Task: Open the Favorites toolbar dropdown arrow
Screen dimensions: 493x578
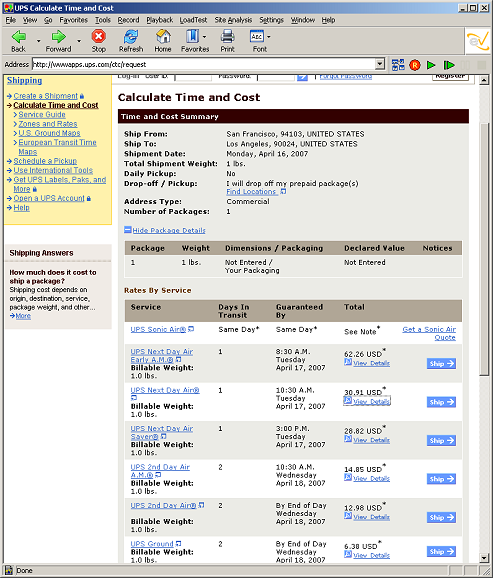Action: (204, 37)
